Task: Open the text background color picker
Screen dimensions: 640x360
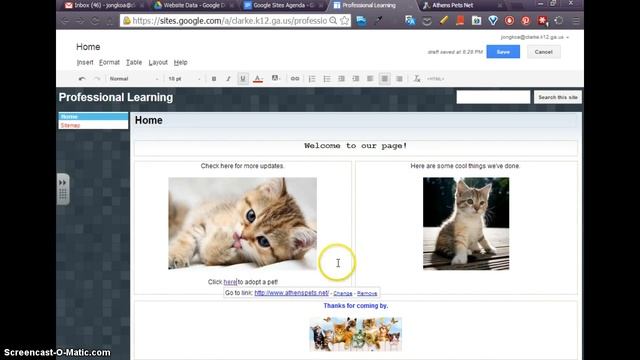Action: [x=276, y=79]
